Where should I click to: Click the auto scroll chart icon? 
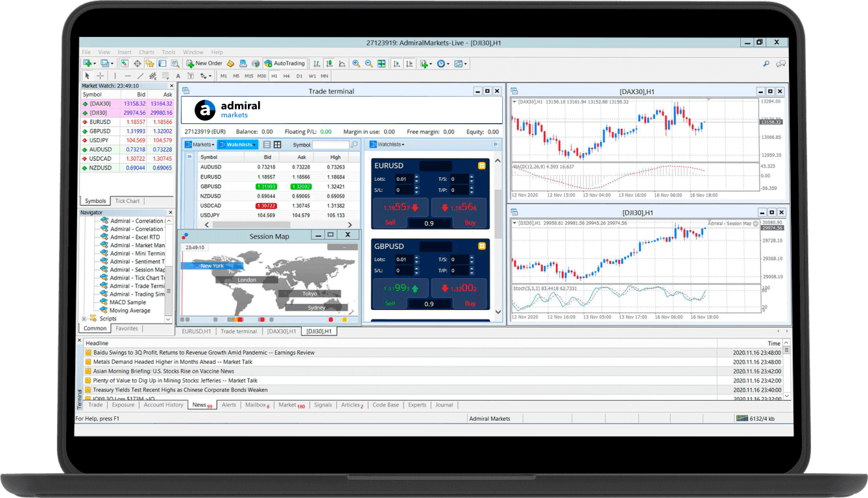coord(396,64)
